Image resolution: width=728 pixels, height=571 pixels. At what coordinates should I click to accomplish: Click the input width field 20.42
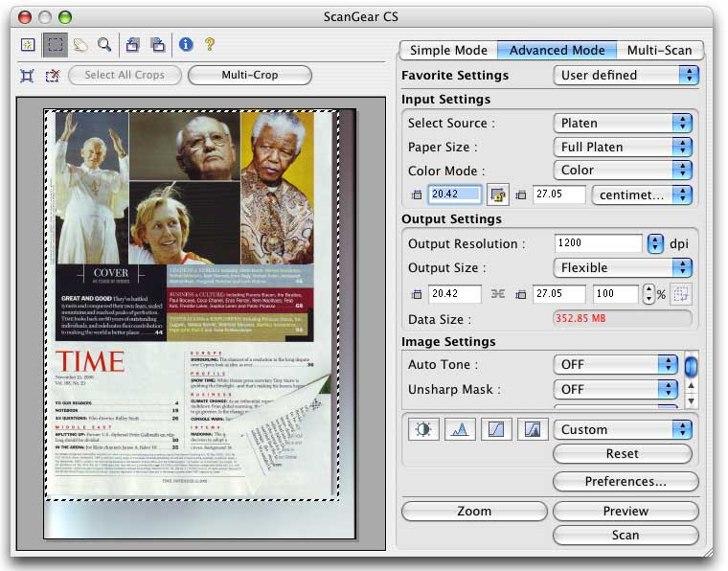[455, 194]
